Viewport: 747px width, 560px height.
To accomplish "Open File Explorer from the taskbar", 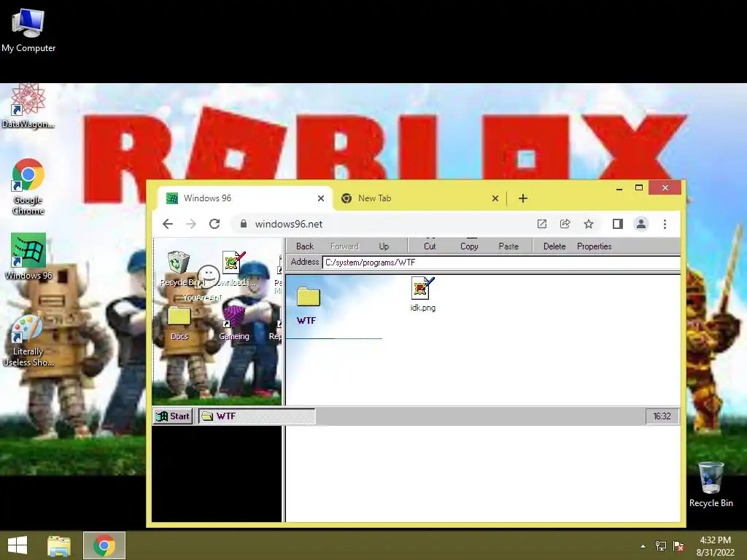I will coord(59,545).
